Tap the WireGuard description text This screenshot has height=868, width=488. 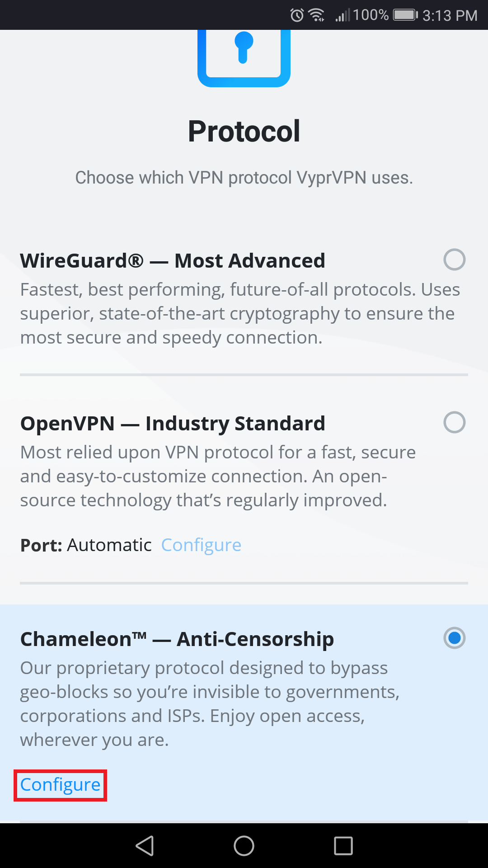(239, 313)
